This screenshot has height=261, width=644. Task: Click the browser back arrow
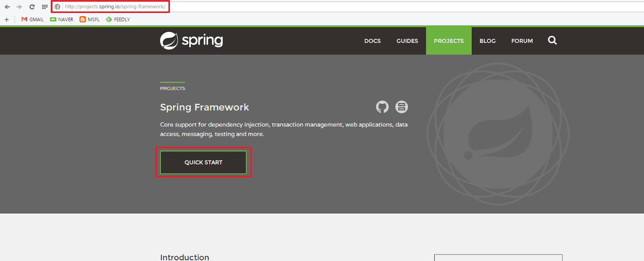pos(7,7)
